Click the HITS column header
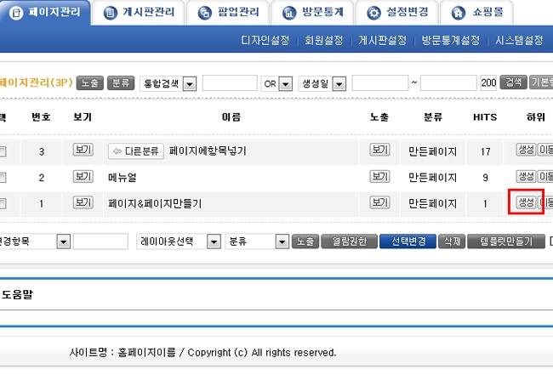 click(x=485, y=117)
